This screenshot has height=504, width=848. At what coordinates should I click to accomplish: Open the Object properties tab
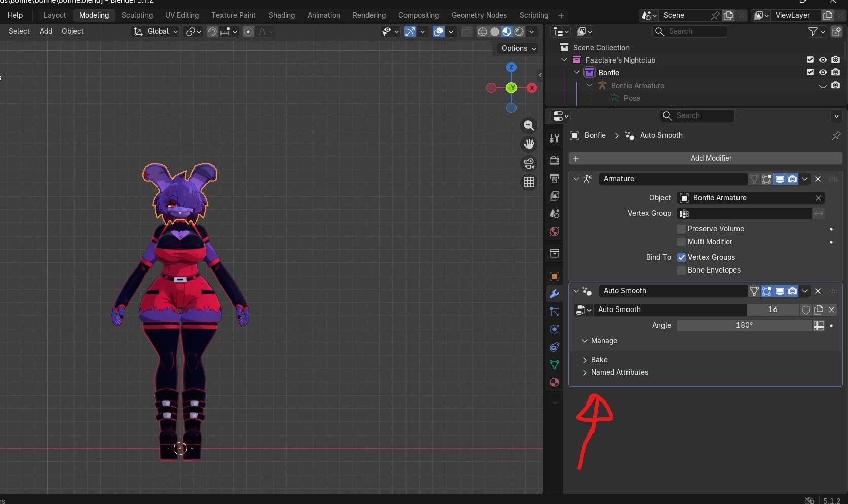pos(555,276)
